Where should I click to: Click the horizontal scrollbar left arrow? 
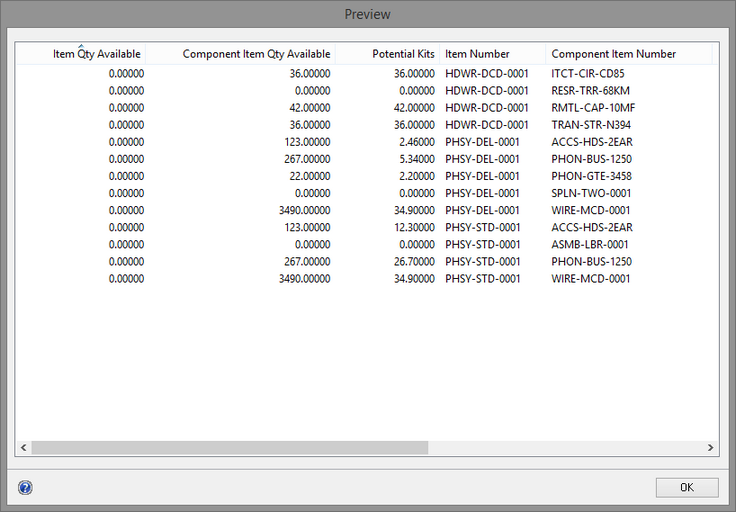pos(23,448)
